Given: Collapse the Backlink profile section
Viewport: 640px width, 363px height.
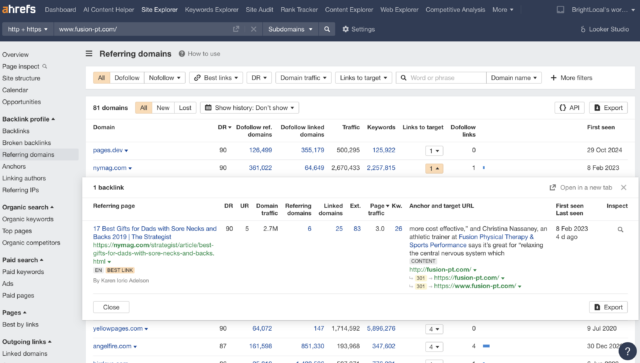Looking at the screenshot, I should [29, 119].
